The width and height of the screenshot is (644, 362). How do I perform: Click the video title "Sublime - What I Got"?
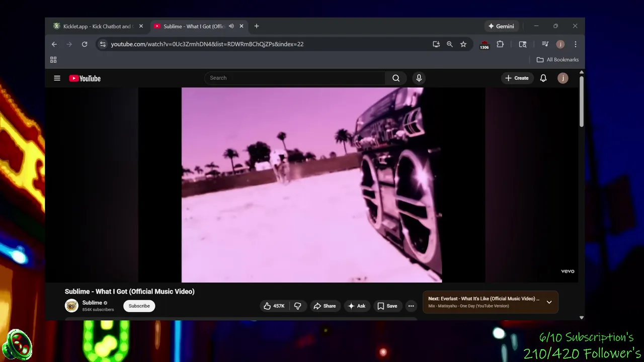pos(129,292)
